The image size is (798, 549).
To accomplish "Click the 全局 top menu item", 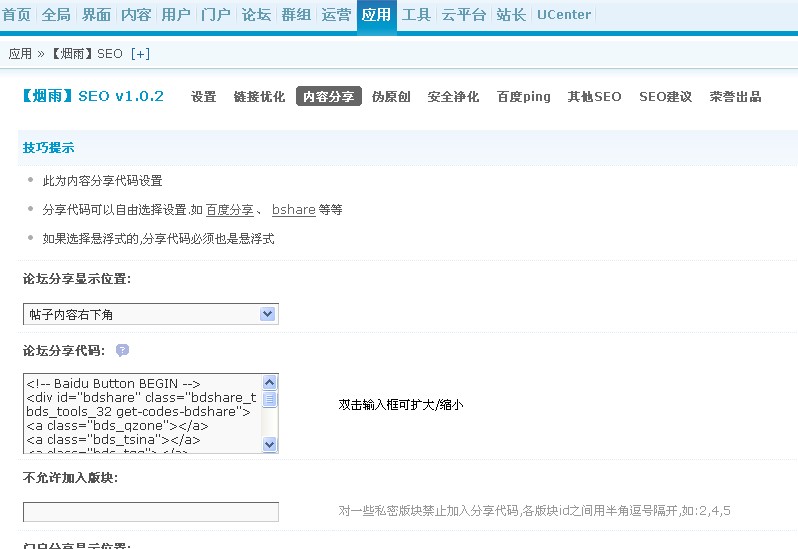I will click(x=56, y=15).
